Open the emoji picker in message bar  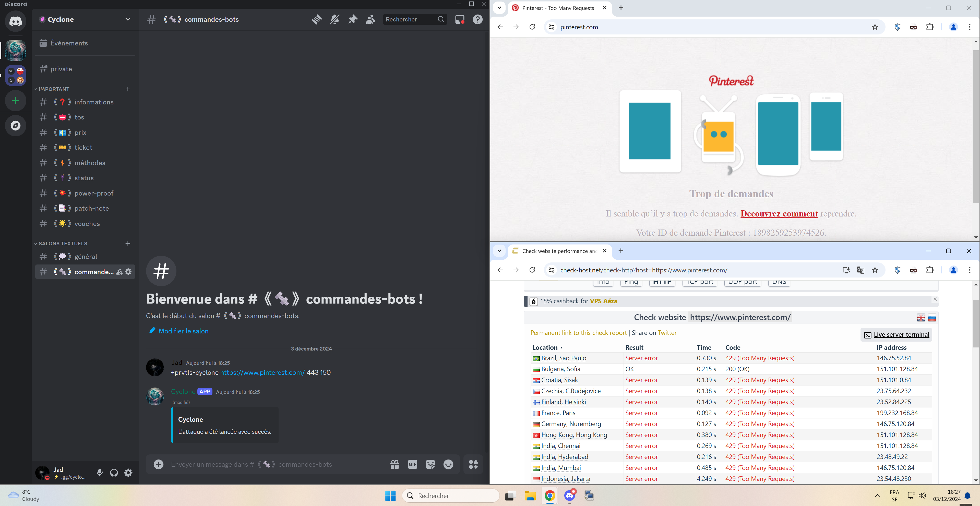tap(448, 464)
